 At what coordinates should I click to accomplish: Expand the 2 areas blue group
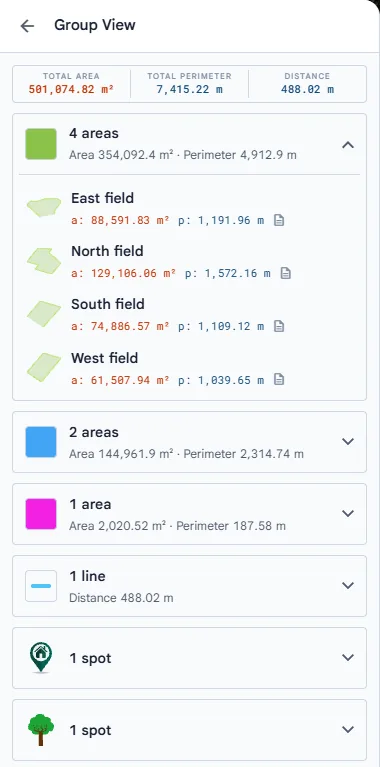(x=348, y=441)
